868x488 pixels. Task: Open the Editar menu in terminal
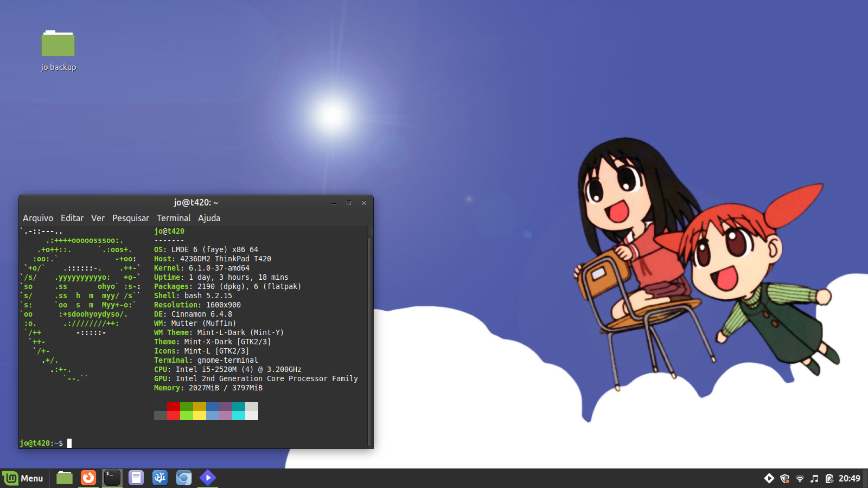click(72, 218)
